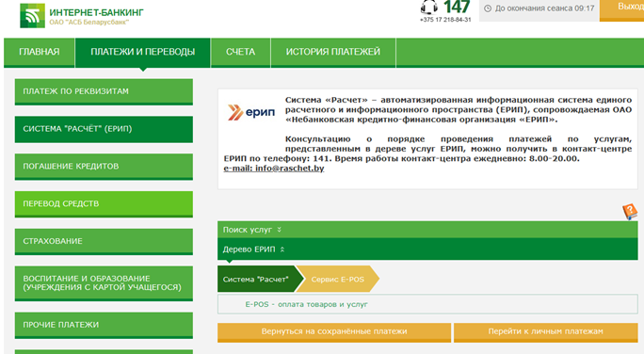This screenshot has width=644, height=354.
Task: Click the session timer clock icon
Action: pyautogui.click(x=488, y=8)
